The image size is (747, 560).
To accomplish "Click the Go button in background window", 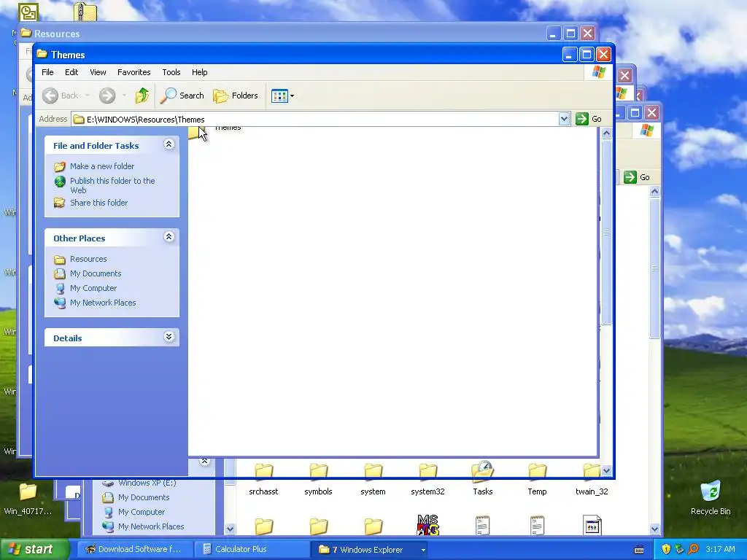I will click(637, 177).
